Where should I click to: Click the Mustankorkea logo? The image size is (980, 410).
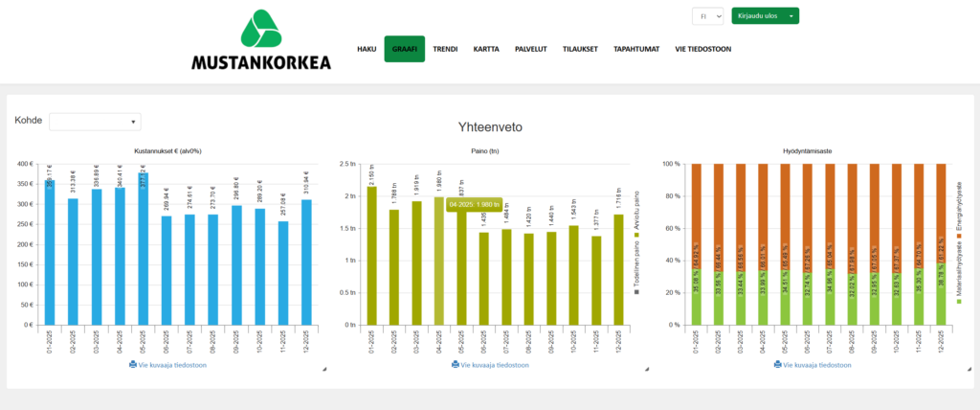[x=260, y=41]
